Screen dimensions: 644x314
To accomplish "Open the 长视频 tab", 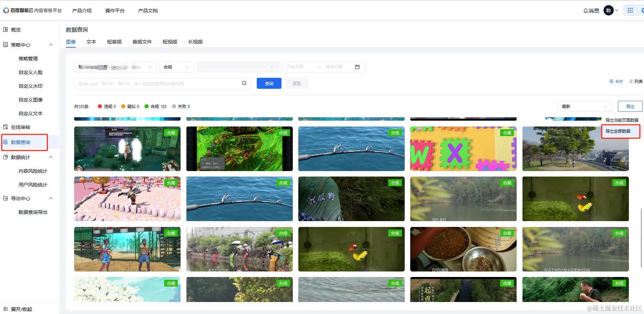I will click(195, 42).
